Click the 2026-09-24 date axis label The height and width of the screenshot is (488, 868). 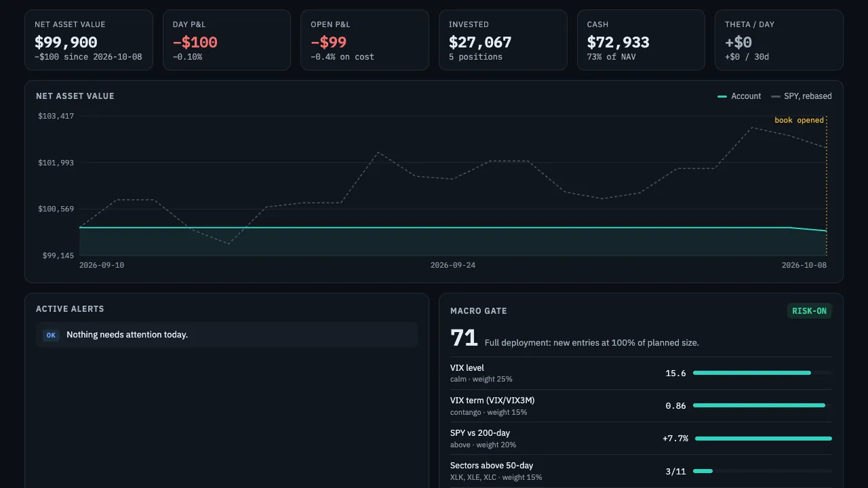(x=453, y=265)
